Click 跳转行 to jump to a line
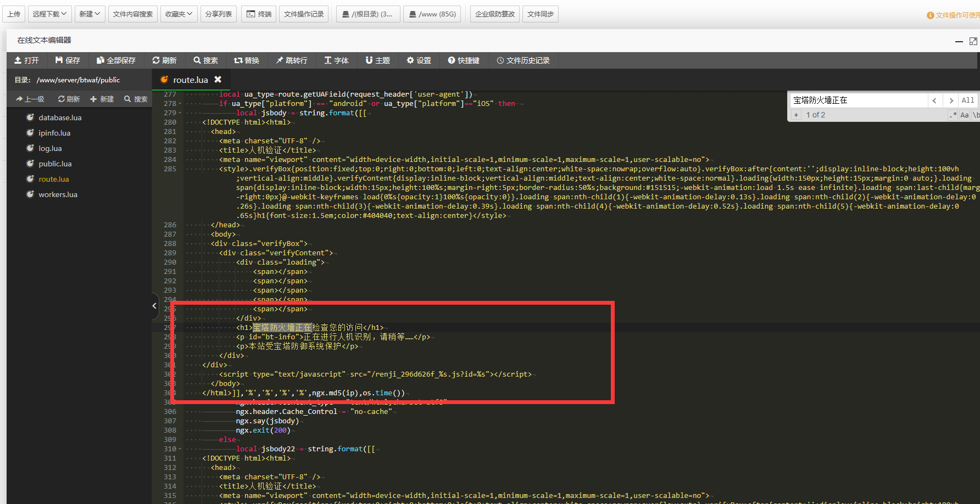The width and height of the screenshot is (980, 504). (x=292, y=60)
